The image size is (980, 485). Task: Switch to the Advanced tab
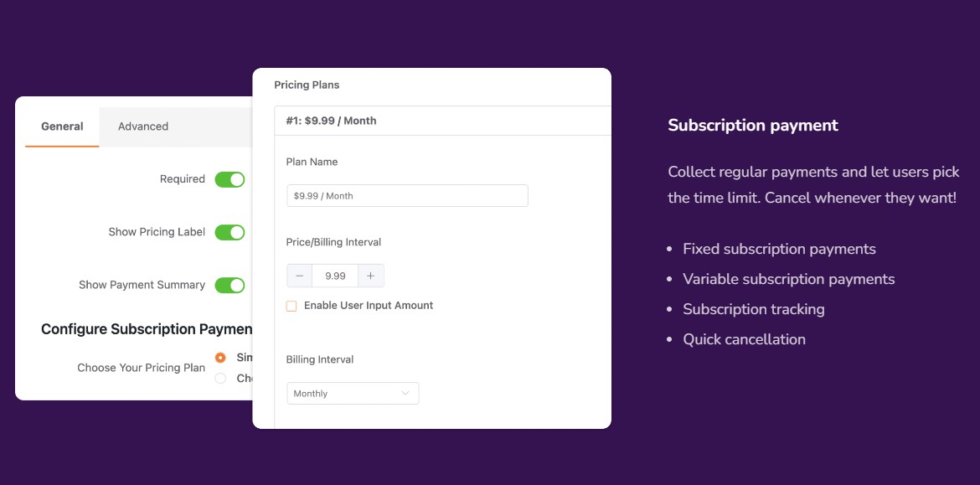pyautogui.click(x=142, y=126)
